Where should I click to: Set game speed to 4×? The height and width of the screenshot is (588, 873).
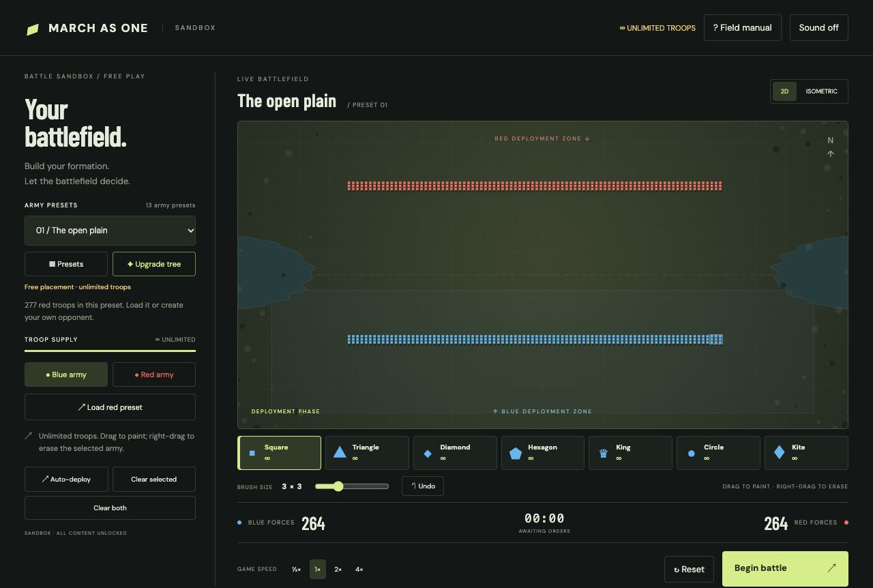359,569
